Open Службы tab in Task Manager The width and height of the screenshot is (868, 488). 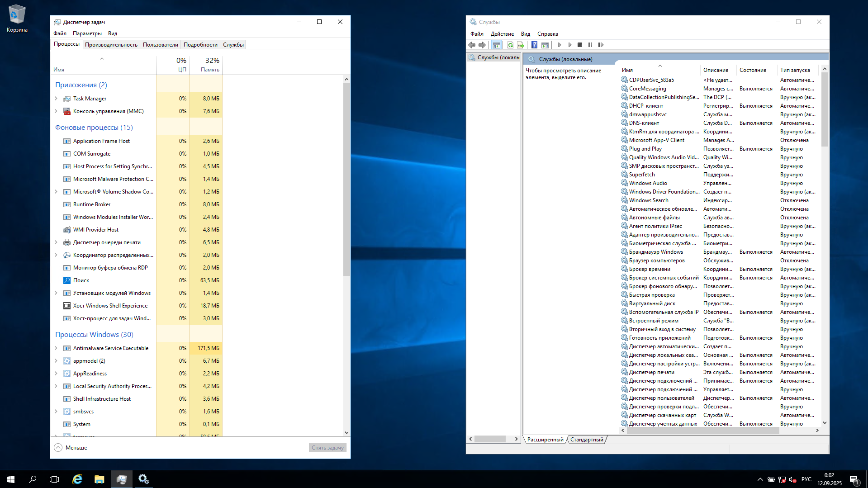tap(233, 45)
